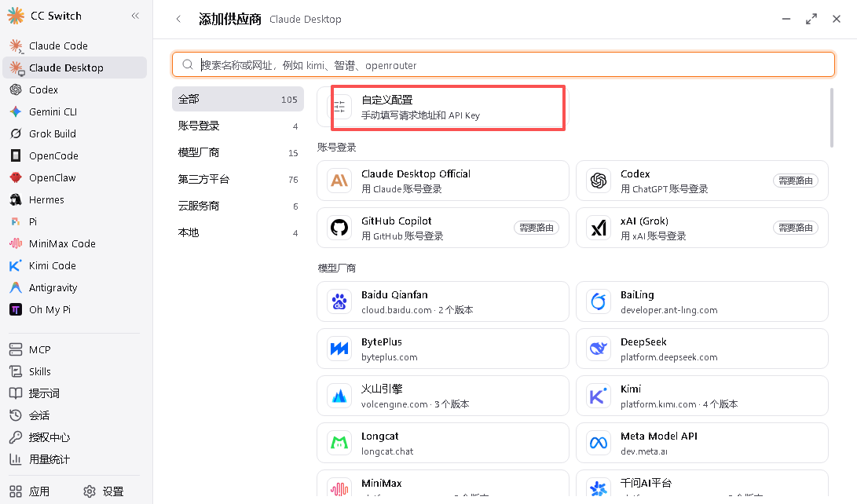Select 火山引擎 volcengine provider
The image size is (857, 504).
pyautogui.click(x=443, y=396)
